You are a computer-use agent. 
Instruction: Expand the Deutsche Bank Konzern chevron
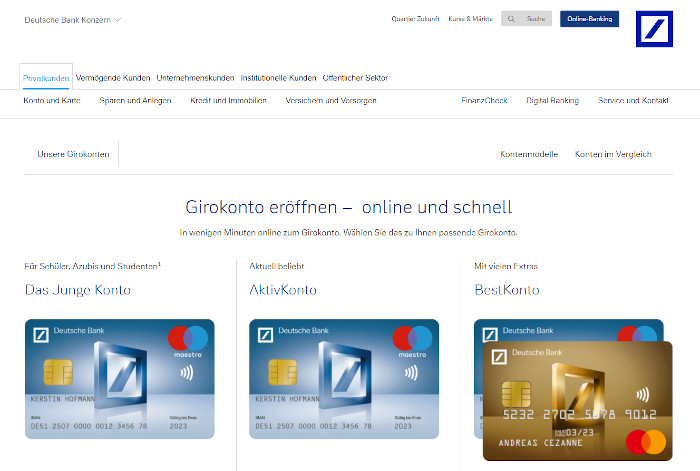click(x=117, y=20)
